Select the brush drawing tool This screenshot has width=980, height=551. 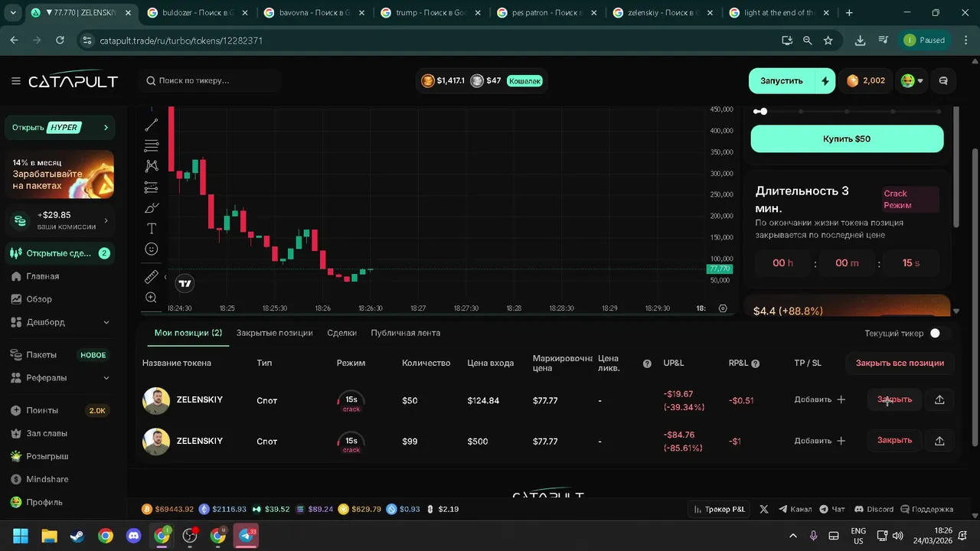[x=152, y=208]
